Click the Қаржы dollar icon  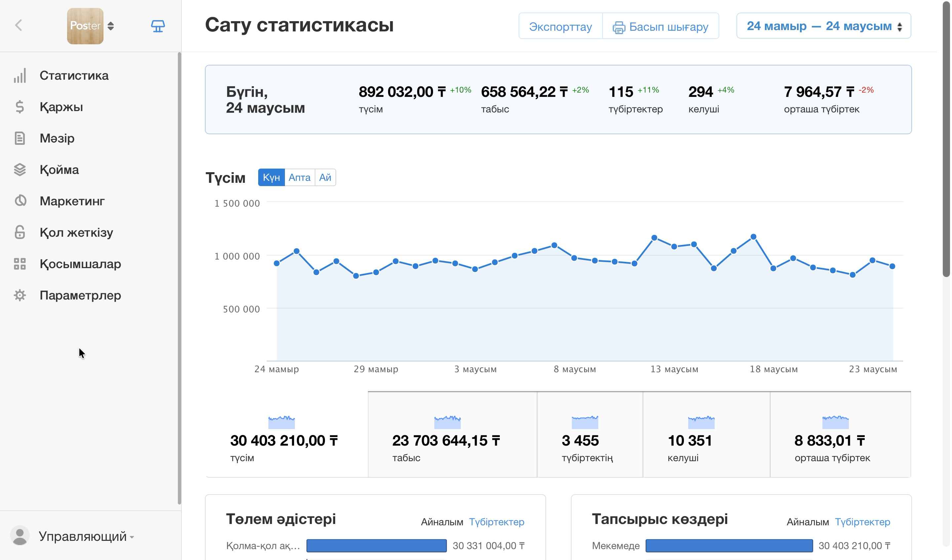point(20,107)
